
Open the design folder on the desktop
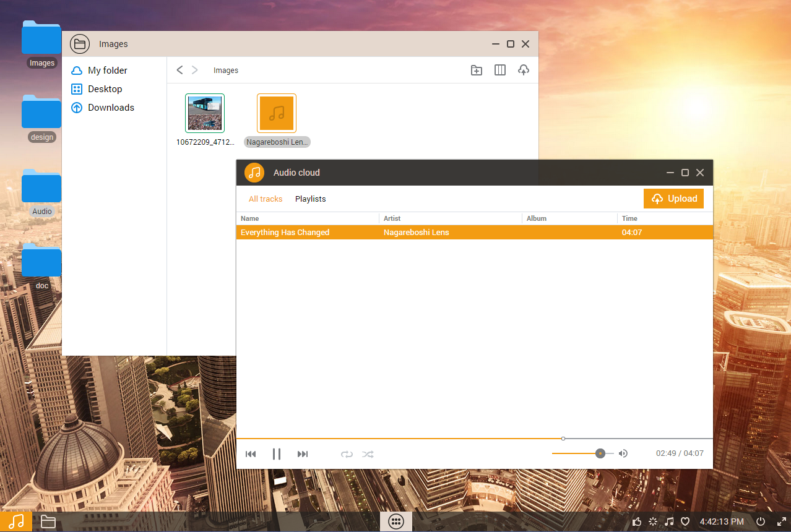click(x=41, y=113)
